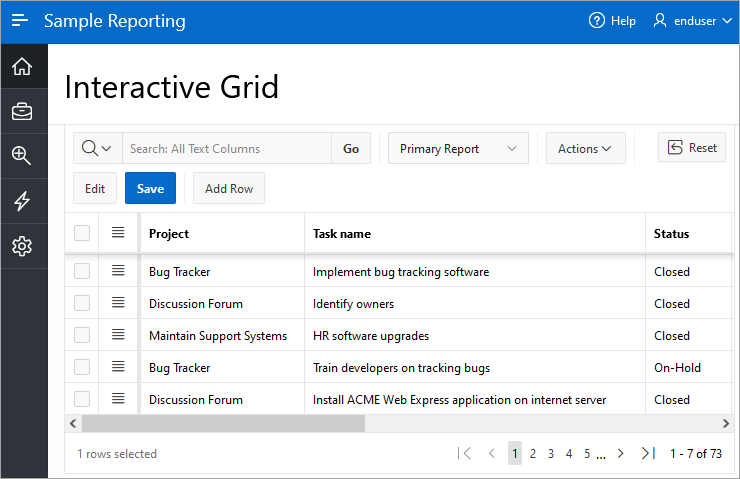Go to page 2 of the grid
Screen dimensions: 740x479
coord(533,453)
